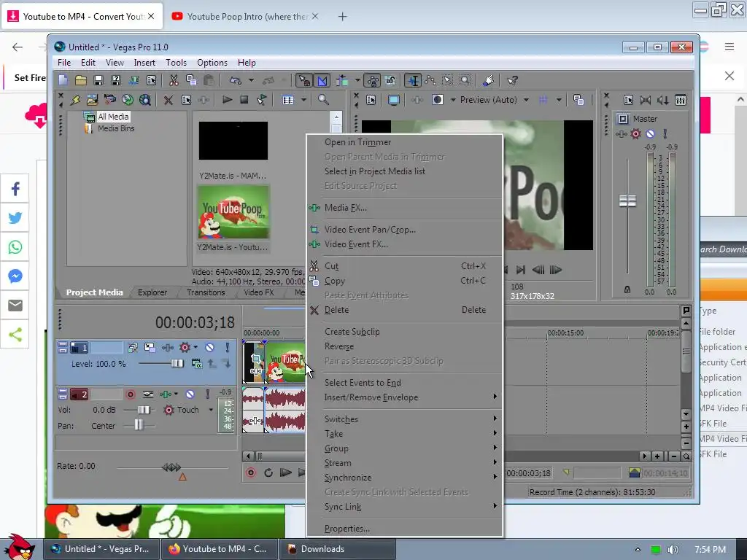This screenshot has width=747, height=560.
Task: Open the undo history dropdown arrow
Action: click(251, 80)
